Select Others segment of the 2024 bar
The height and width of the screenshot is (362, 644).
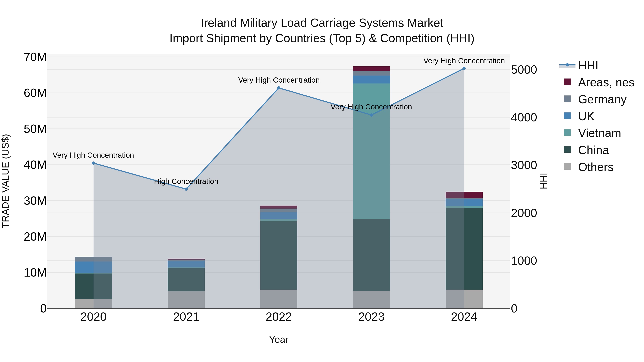coord(464,299)
